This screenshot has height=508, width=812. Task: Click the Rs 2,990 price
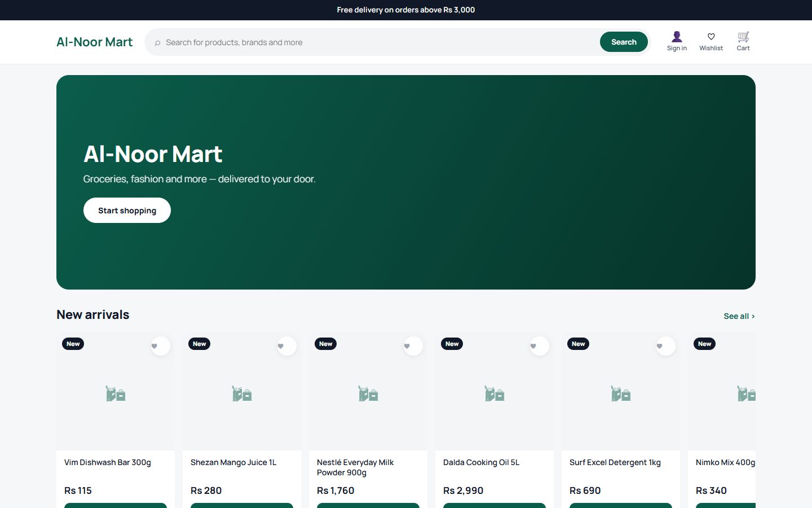464,491
